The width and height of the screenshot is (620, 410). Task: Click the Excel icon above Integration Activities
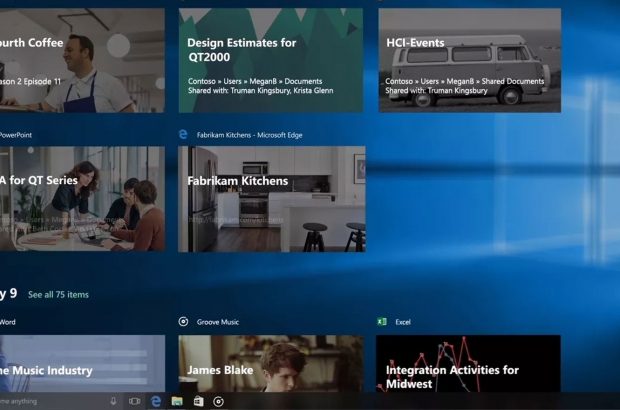(382, 321)
